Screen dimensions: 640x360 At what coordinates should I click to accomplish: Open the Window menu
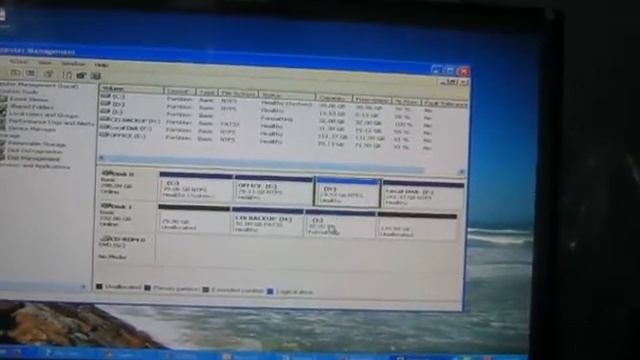(x=73, y=64)
